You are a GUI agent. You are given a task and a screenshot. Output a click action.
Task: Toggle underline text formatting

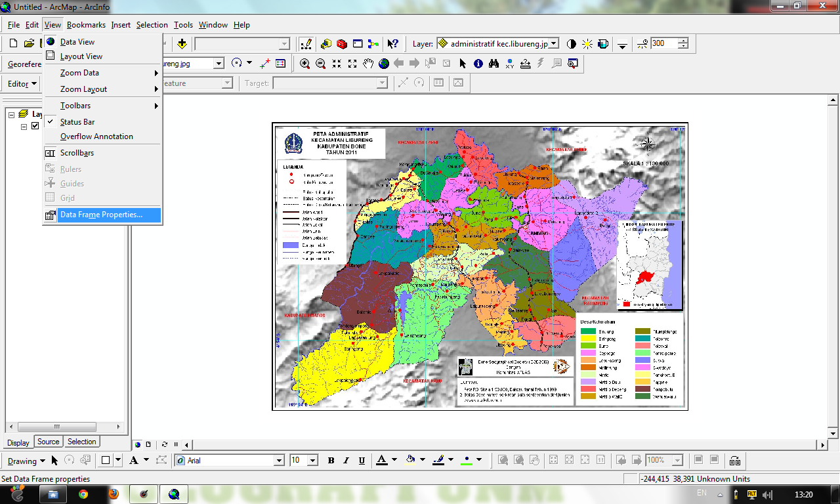tap(362, 461)
